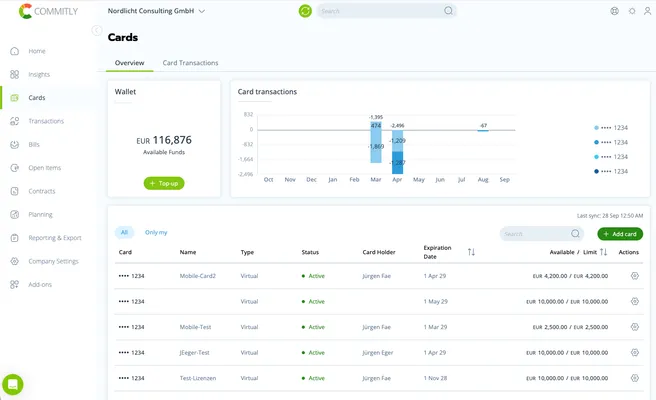Open the Mobile-Test card link
The width and height of the screenshot is (656, 400).
[195, 327]
